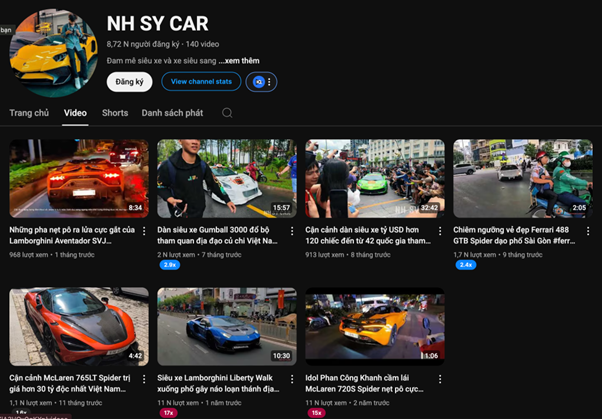Go to the Danh sách phát tab
Viewport: 602px width, 419px height.
tap(172, 113)
